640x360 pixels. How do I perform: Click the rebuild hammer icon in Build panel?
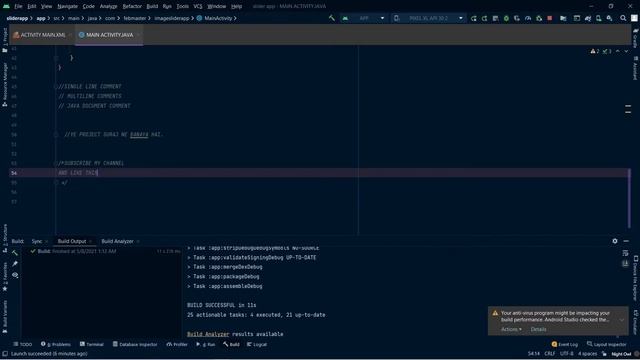point(15,253)
